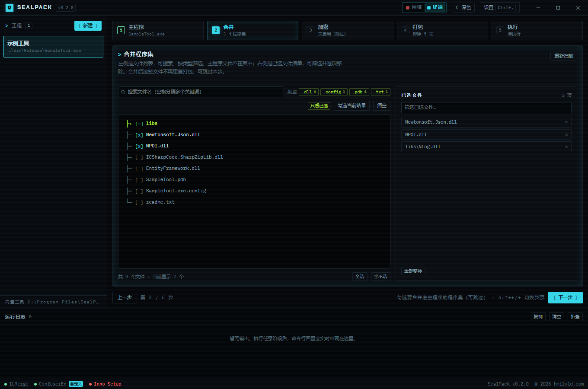Click the search magnifier icon
The height and width of the screenshot is (389, 588).
[123, 92]
